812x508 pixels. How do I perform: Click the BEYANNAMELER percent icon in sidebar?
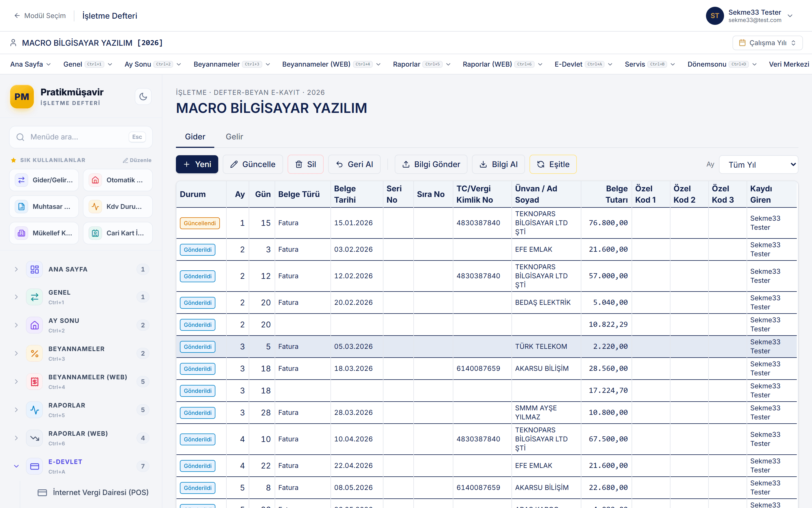coord(35,353)
